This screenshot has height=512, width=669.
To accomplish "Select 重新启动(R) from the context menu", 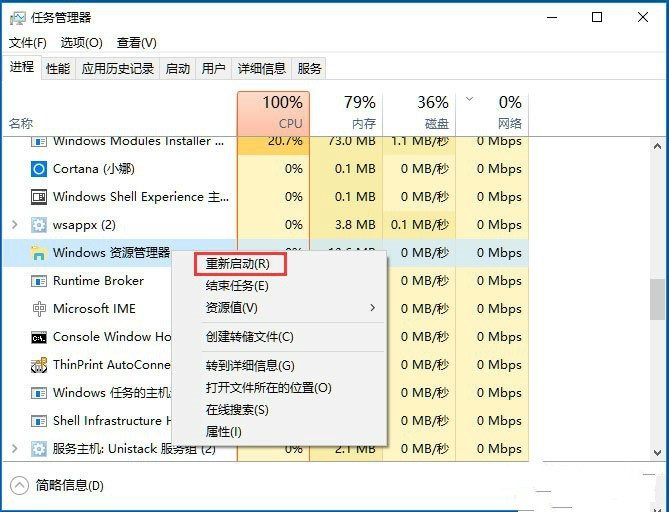I will pos(238,264).
